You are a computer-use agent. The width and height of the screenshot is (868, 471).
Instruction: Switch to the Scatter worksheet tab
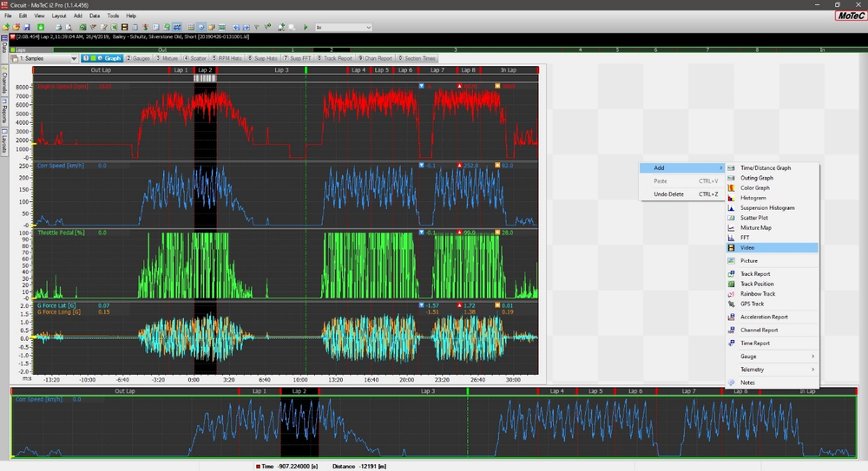click(194, 58)
